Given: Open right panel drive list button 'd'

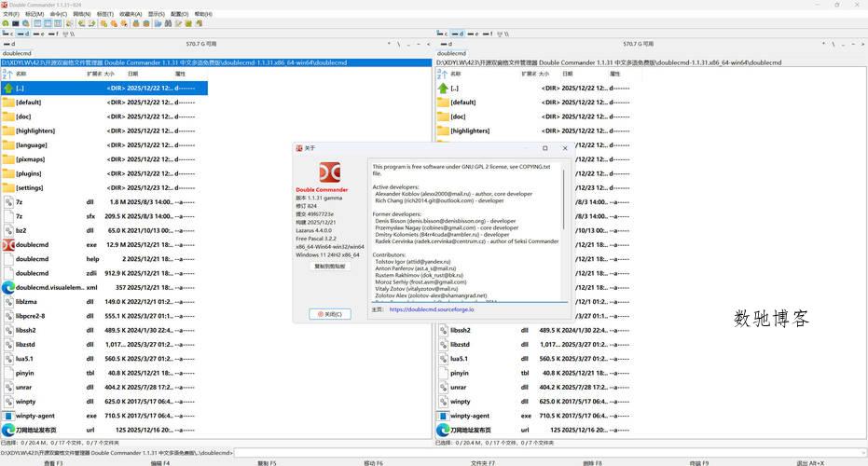Looking at the screenshot, I should coord(445,44).
